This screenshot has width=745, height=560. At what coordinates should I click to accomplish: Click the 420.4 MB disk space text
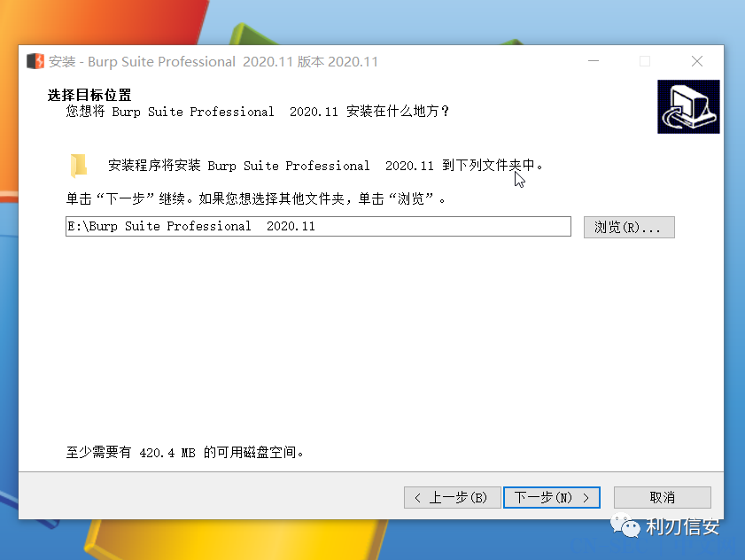(x=184, y=453)
